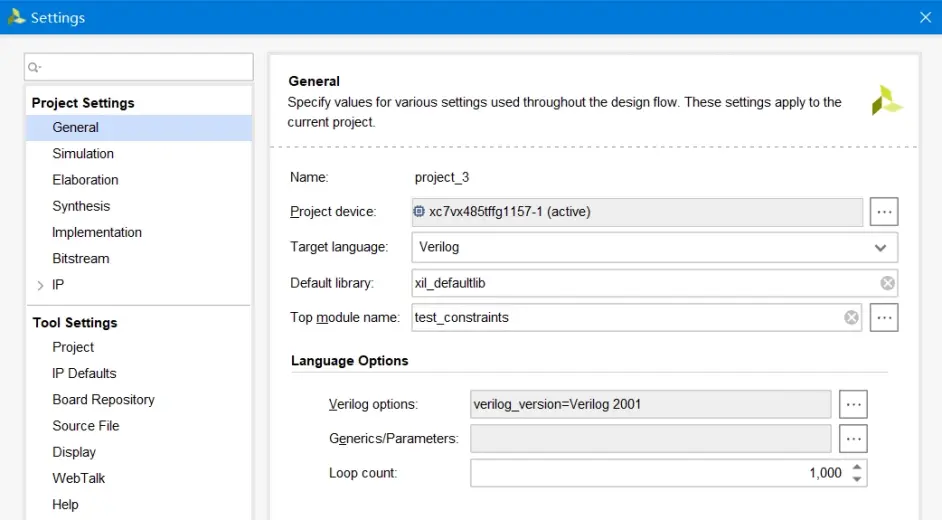Open Simulation settings

(x=83, y=154)
